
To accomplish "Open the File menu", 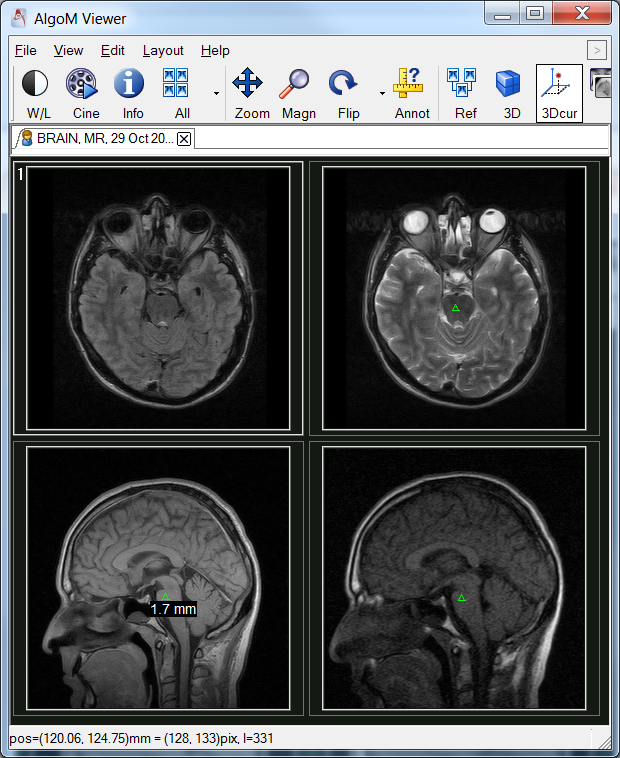I will 26,50.
